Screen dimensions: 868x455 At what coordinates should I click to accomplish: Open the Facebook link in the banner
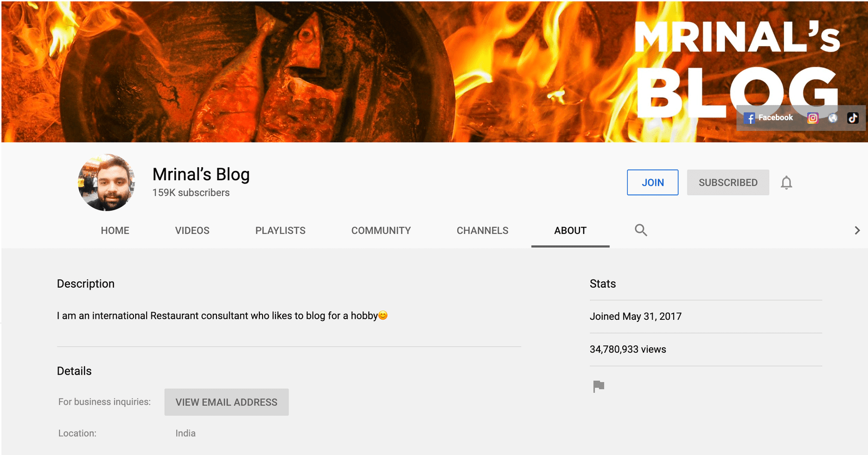point(769,118)
